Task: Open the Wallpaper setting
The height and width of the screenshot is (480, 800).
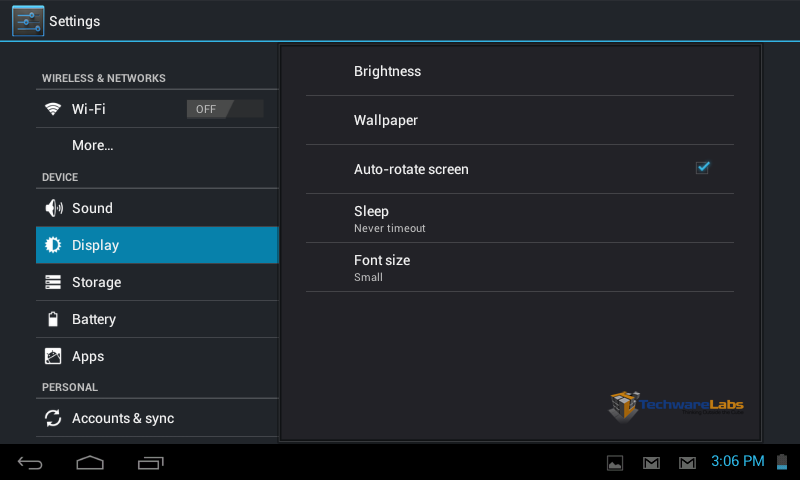Action: click(519, 120)
